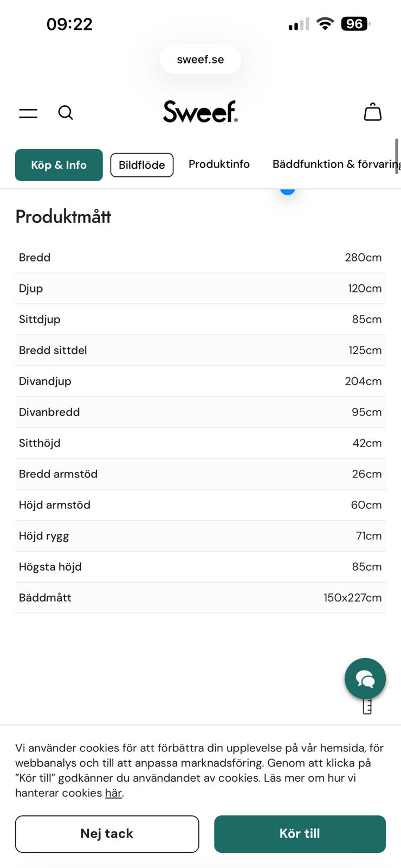This screenshot has height=868, width=401.
Task: Click the page scrollbar handle
Action: click(397, 156)
